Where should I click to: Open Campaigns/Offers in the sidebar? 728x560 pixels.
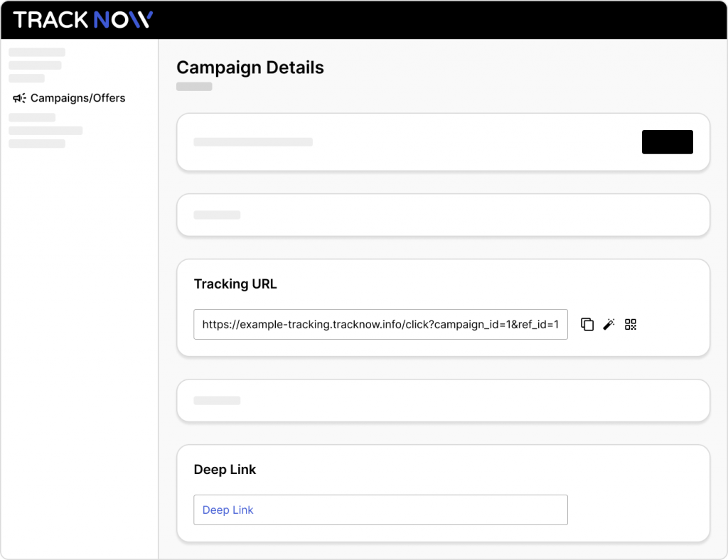69,98
